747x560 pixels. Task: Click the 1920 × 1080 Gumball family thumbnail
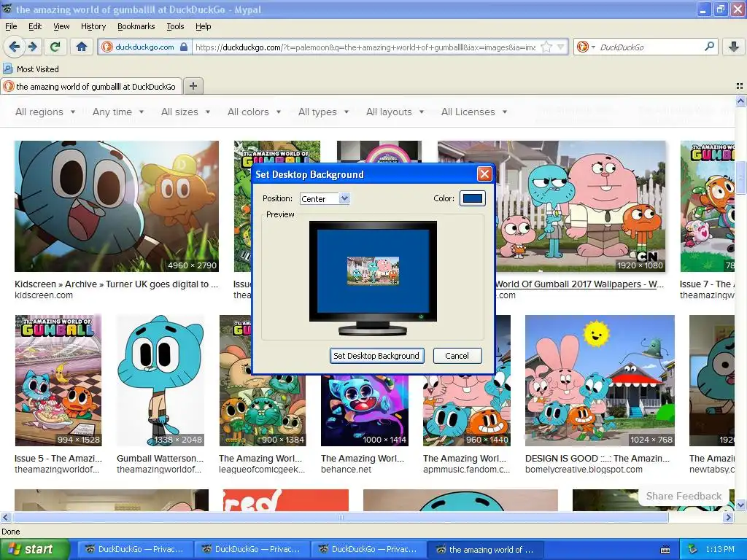580,206
